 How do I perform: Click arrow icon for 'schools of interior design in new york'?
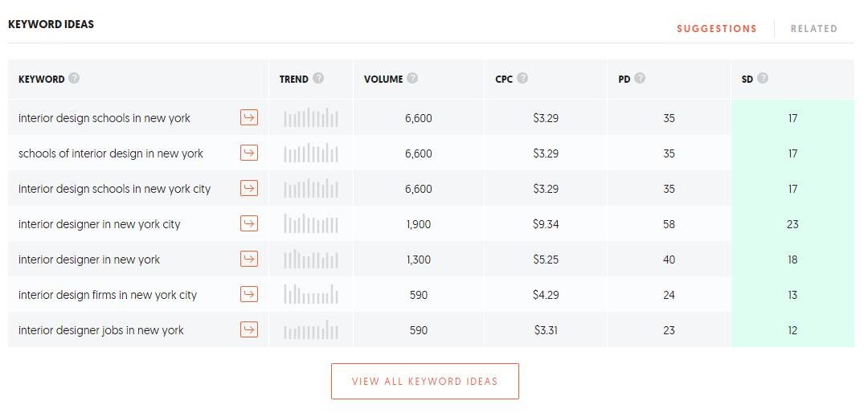pyautogui.click(x=249, y=153)
